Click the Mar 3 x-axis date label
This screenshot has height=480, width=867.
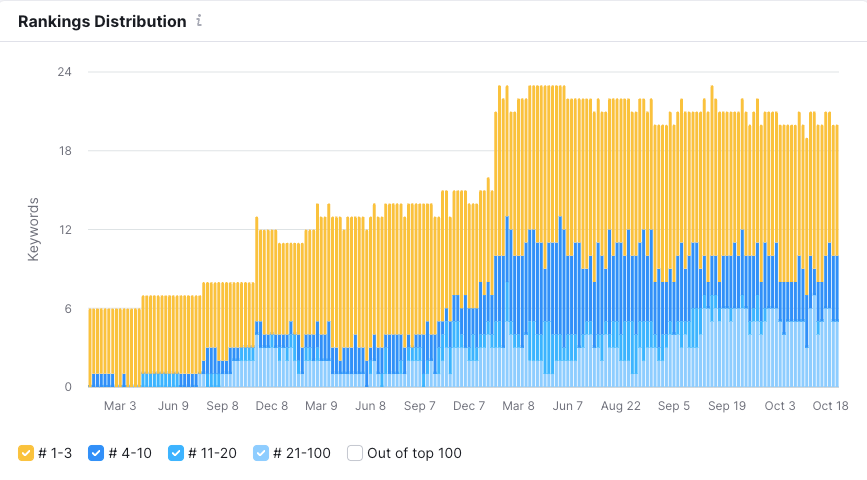click(x=120, y=406)
